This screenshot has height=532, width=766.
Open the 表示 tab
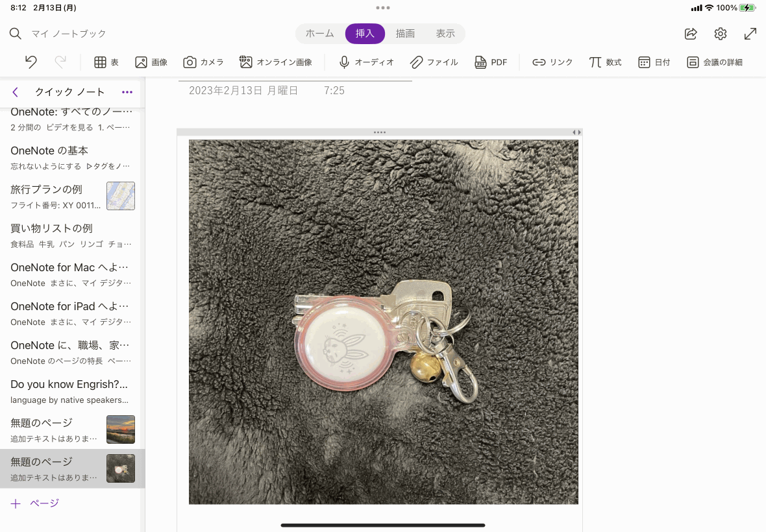coord(445,34)
